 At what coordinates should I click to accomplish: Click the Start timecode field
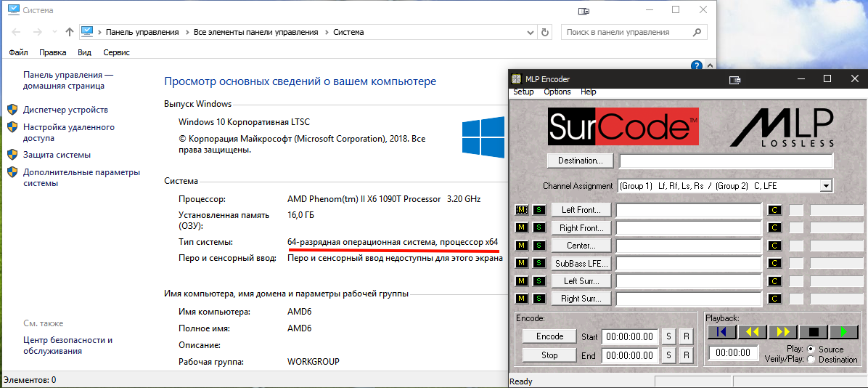pos(629,336)
